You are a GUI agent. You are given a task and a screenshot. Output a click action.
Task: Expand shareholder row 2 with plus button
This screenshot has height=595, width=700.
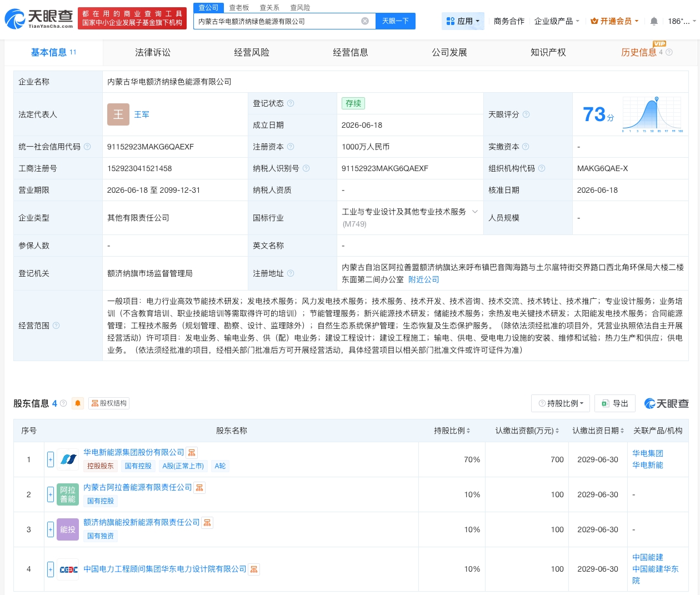(51, 494)
